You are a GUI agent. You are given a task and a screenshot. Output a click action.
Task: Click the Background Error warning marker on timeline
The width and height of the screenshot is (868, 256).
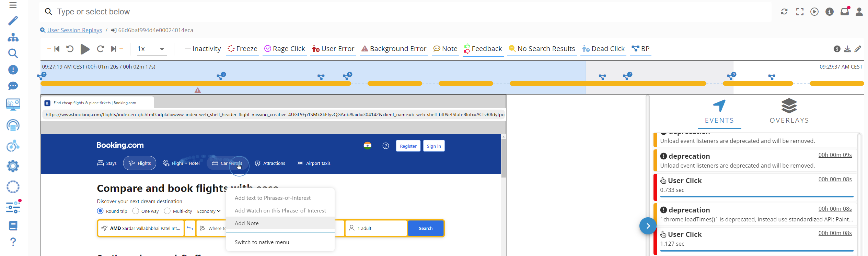tap(198, 90)
